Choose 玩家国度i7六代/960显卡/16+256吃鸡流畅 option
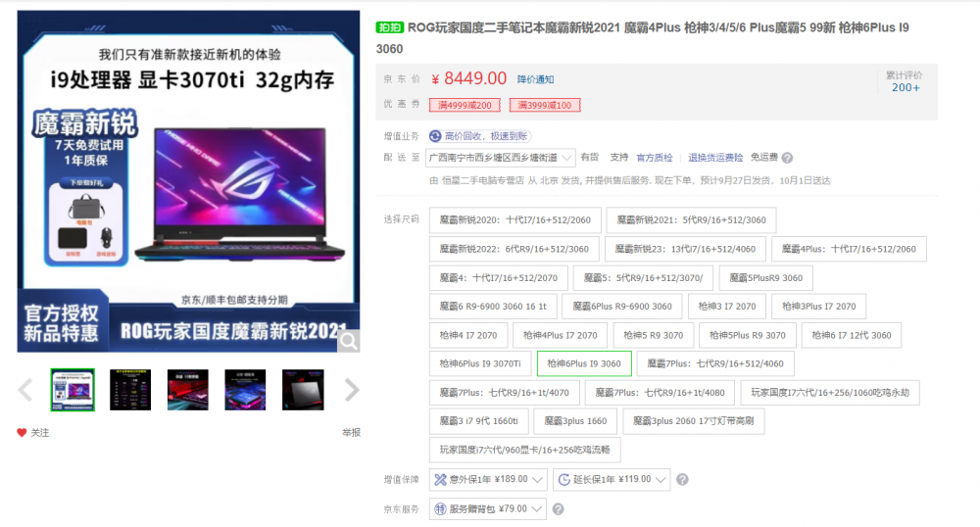980x527 pixels. pos(524,451)
